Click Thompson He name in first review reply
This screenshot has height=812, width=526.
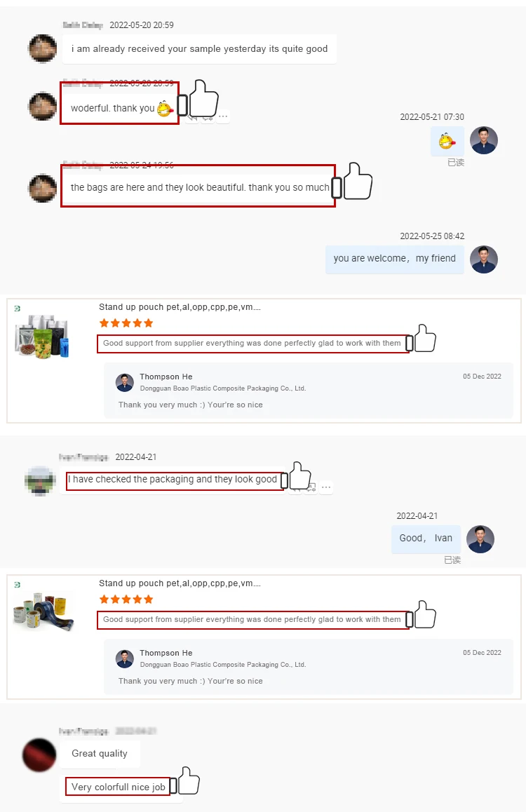pyautogui.click(x=166, y=377)
